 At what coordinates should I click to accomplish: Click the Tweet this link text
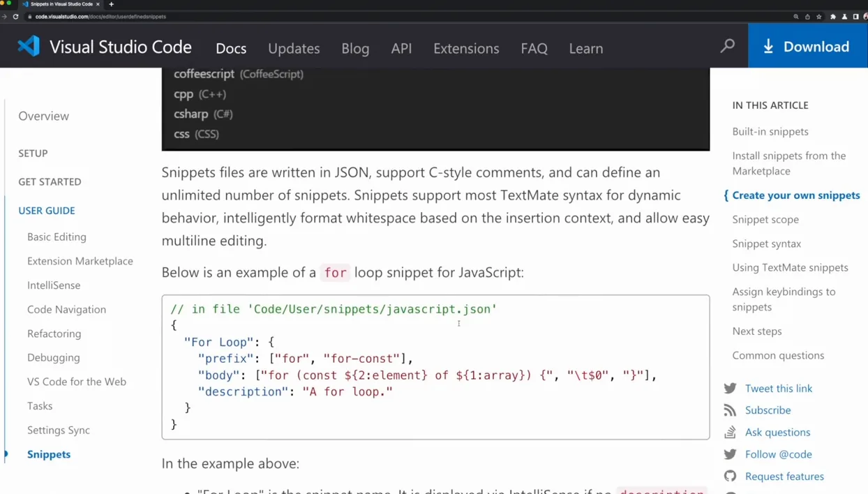click(778, 388)
